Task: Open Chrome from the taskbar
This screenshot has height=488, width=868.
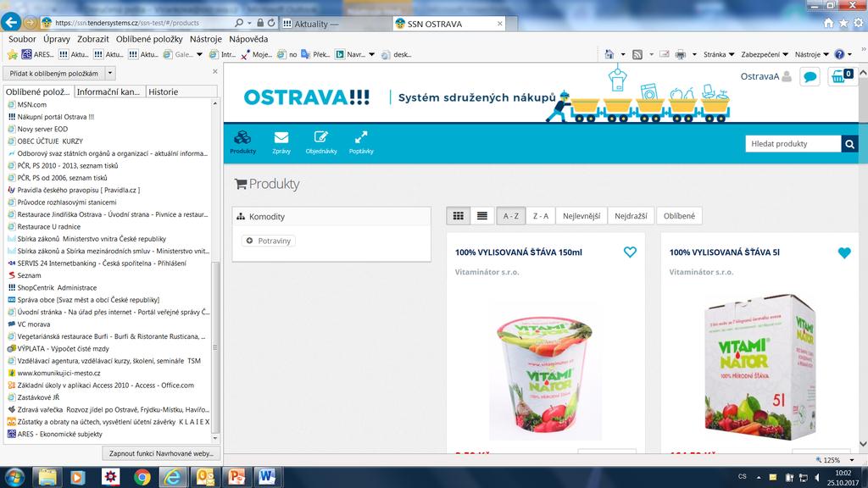Action: [x=142, y=477]
